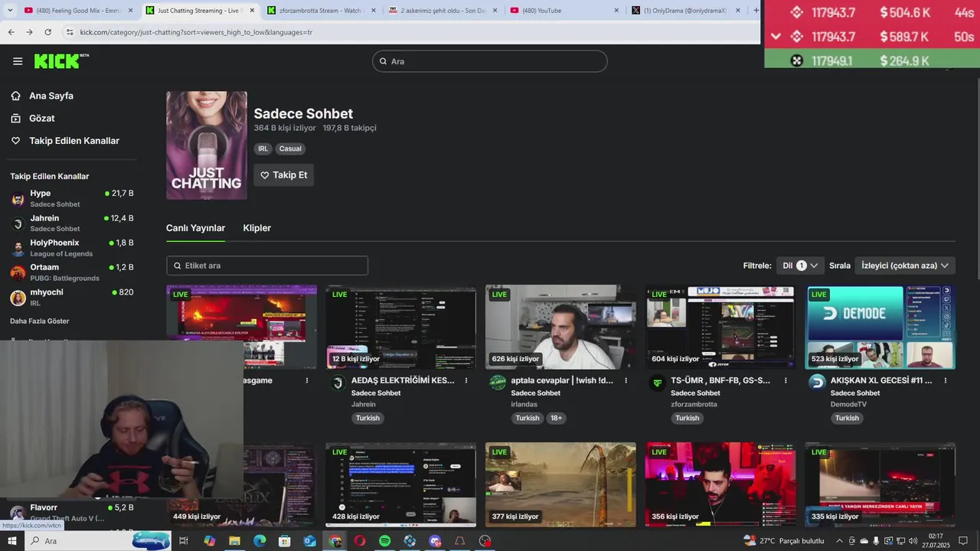This screenshot has height=551, width=980.
Task: Open File Explorer from the taskbar
Action: point(234,541)
